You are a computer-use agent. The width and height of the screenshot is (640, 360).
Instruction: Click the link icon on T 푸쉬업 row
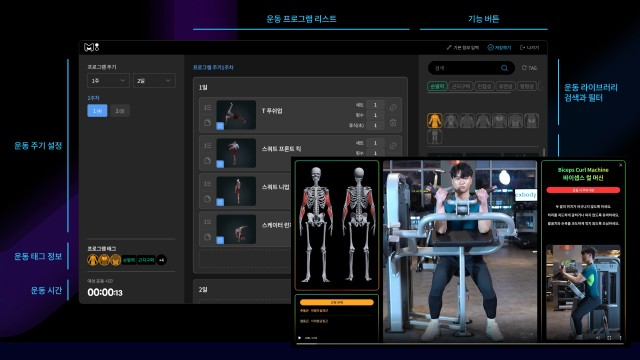point(393,107)
